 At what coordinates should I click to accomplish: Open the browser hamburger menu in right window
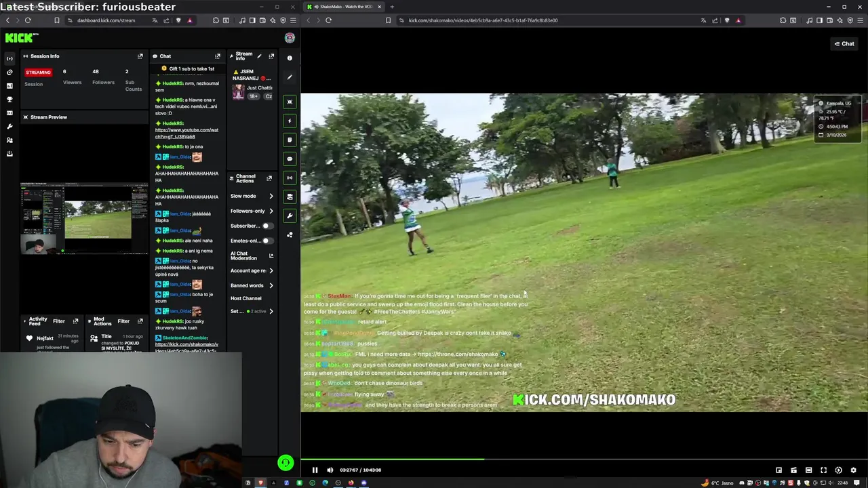861,20
